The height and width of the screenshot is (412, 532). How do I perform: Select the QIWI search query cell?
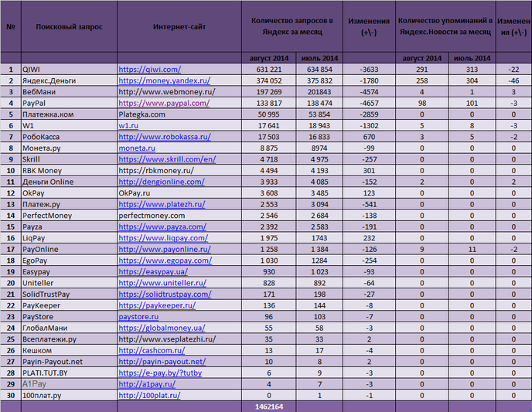70,69
